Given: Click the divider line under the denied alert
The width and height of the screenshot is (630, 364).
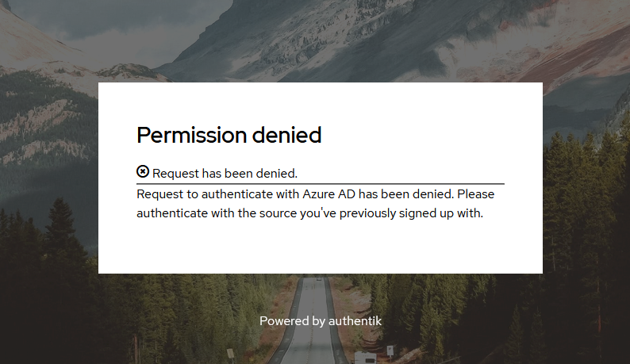Looking at the screenshot, I should coord(321,184).
